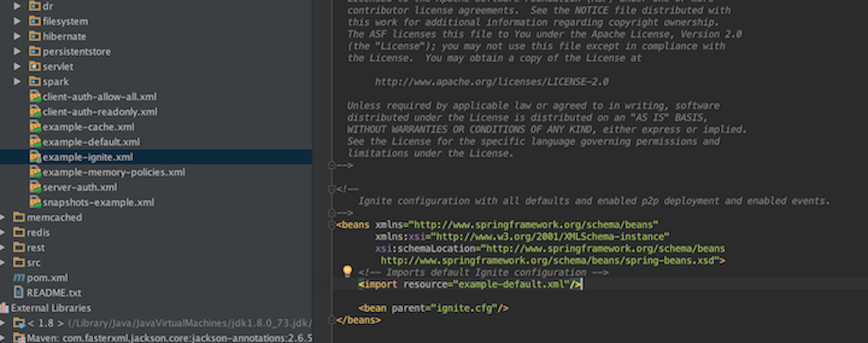868x343 pixels.
Task: Click the example-memory-policies.xml file icon
Action: 34,171
